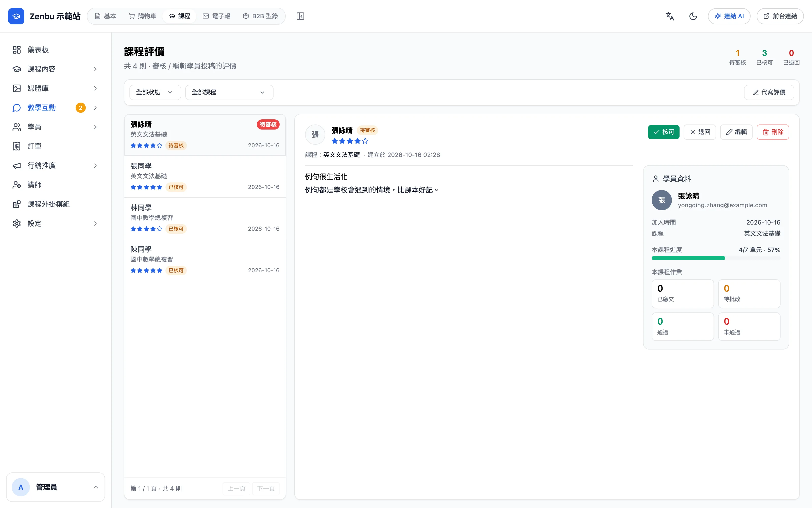Reject review with 退回 button
Screen dimensions: 812x508
700,132
